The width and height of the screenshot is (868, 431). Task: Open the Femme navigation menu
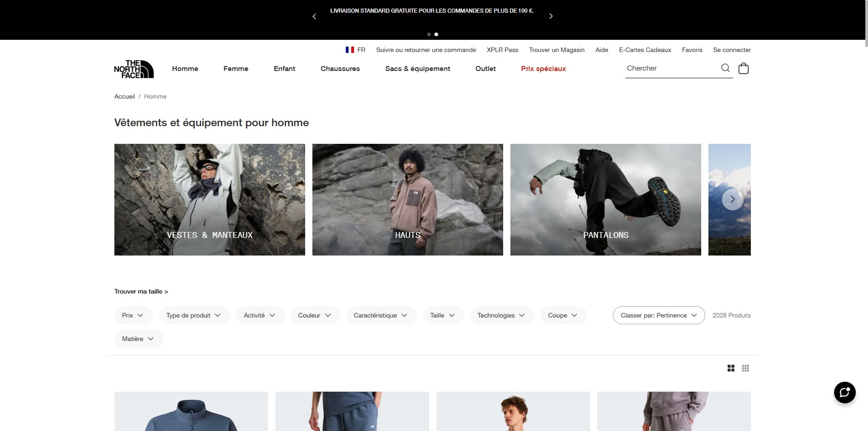tap(236, 69)
